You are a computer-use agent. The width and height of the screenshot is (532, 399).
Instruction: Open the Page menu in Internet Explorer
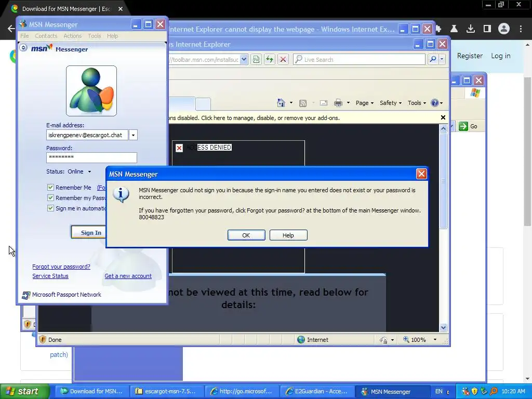364,103
